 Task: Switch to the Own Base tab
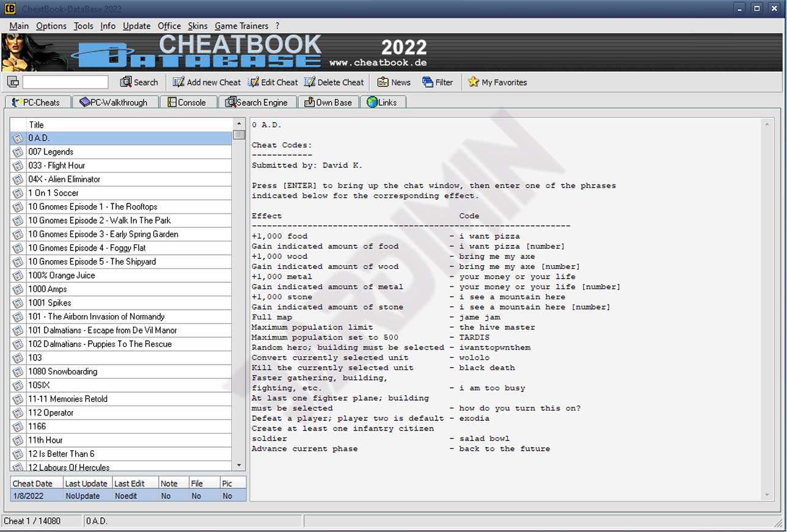329,102
